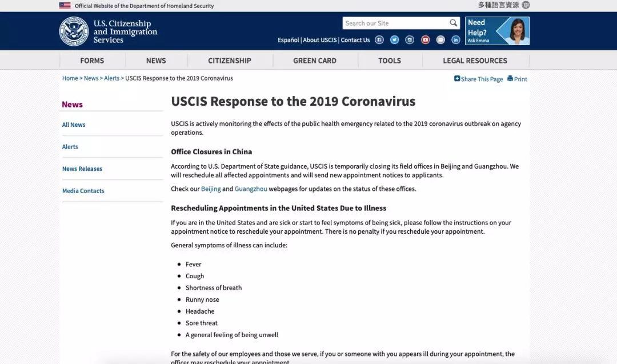The image size is (617, 364).
Task: Go to Home via the breadcrumb
Action: point(70,78)
